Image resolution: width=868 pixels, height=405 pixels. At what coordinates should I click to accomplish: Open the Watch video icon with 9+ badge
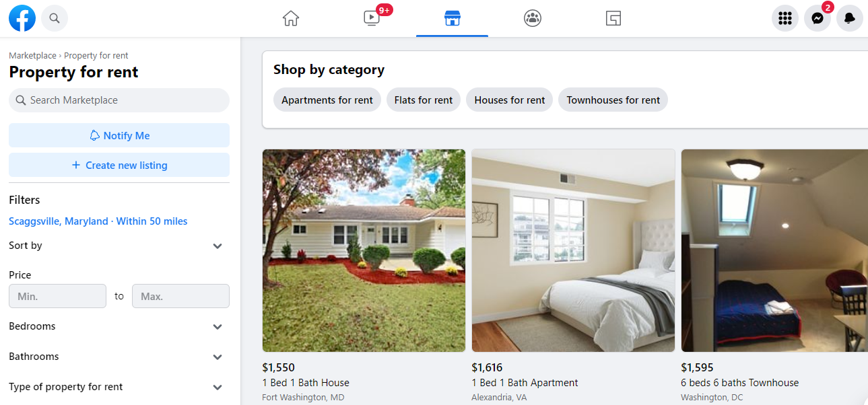(x=372, y=18)
